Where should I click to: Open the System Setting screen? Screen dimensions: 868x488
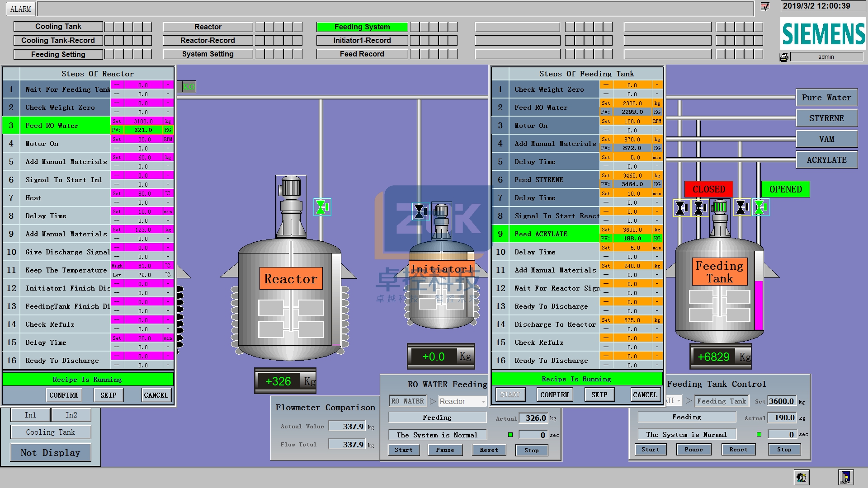pyautogui.click(x=208, y=54)
